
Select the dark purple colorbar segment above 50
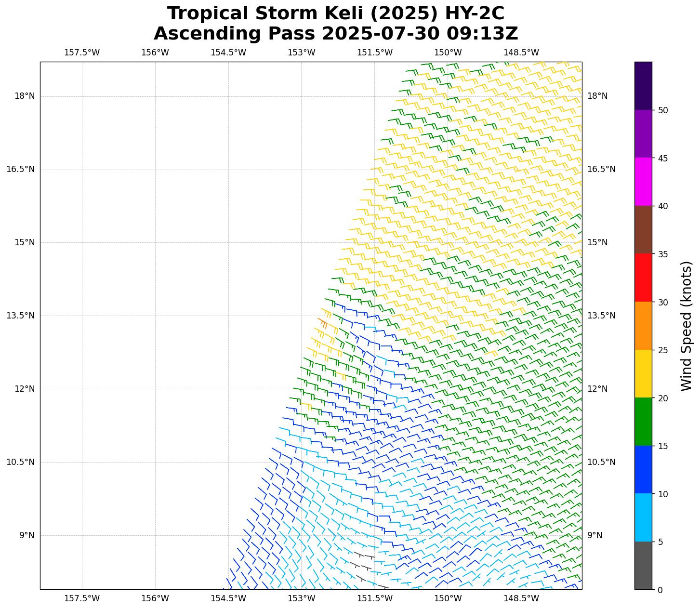tap(643, 86)
